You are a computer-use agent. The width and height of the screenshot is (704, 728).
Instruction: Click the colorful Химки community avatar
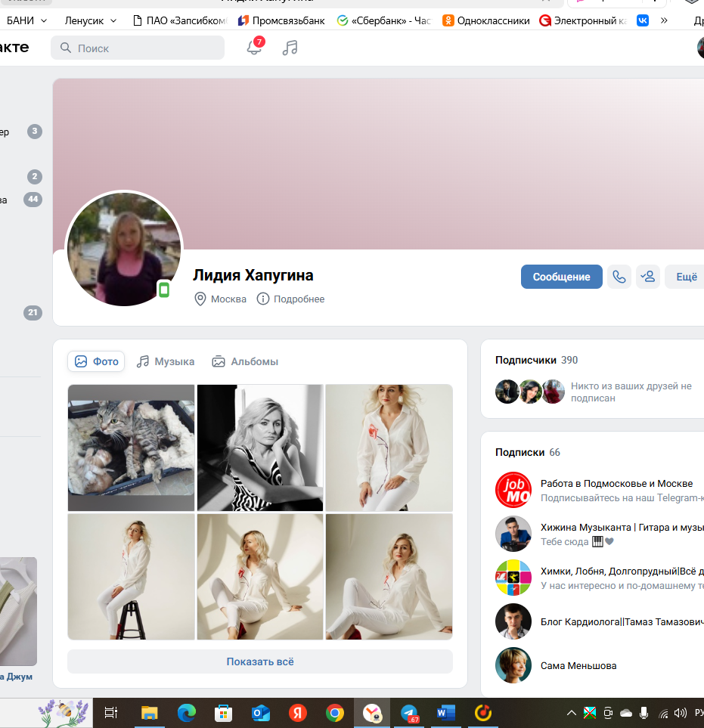click(x=513, y=578)
